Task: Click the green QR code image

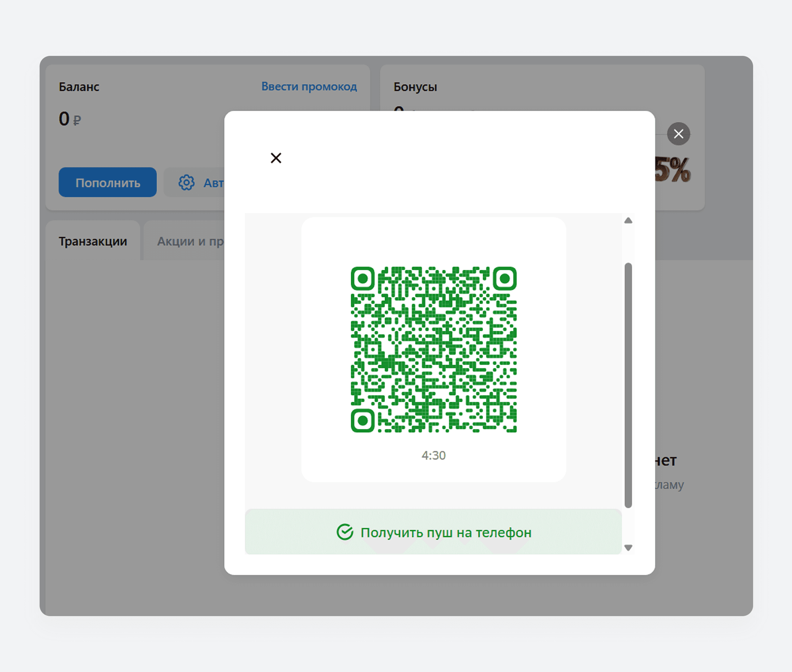Action: pyautogui.click(x=434, y=349)
